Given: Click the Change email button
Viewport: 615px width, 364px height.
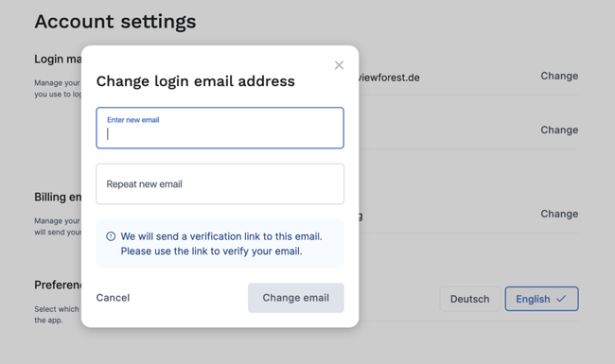Looking at the screenshot, I should point(296,298).
